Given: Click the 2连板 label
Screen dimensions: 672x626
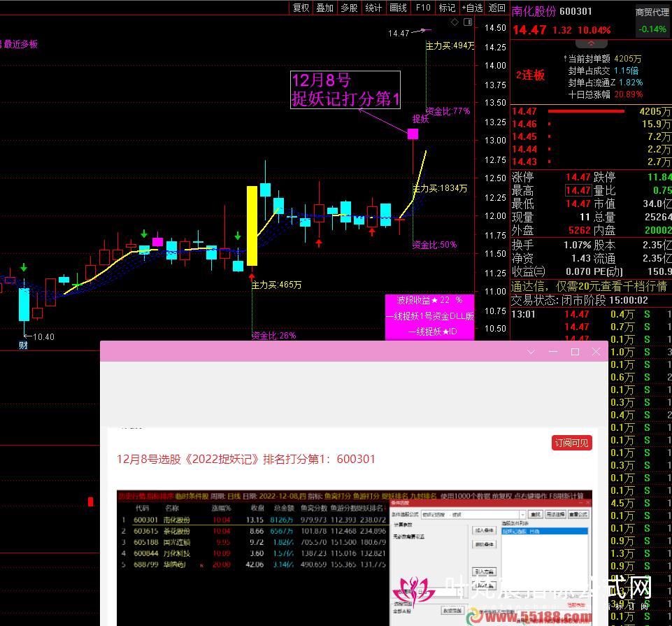Looking at the screenshot, I should click(531, 76).
